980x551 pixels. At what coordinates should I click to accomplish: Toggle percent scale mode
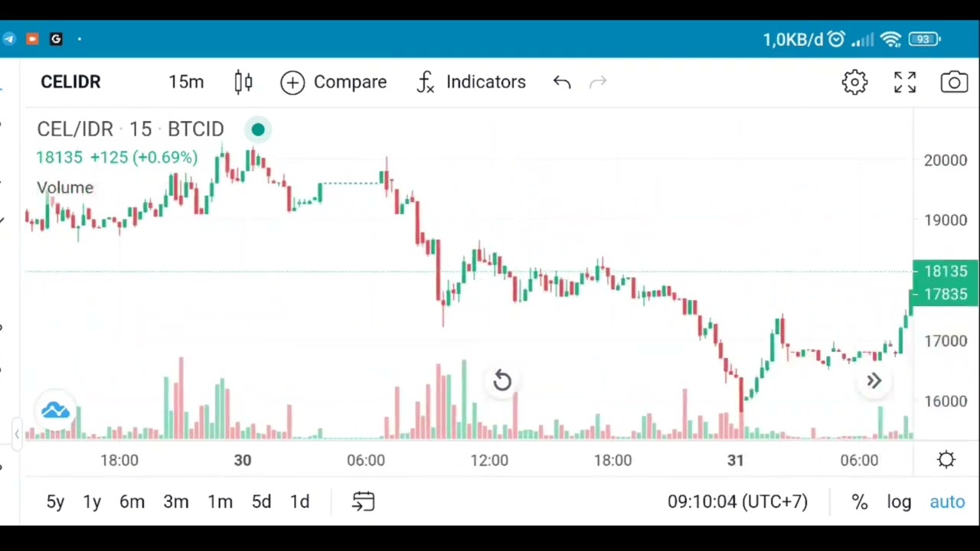coord(859,501)
